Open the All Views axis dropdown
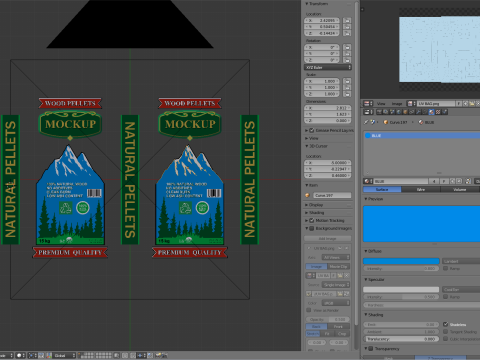The width and height of the screenshot is (480, 360). 336,257
